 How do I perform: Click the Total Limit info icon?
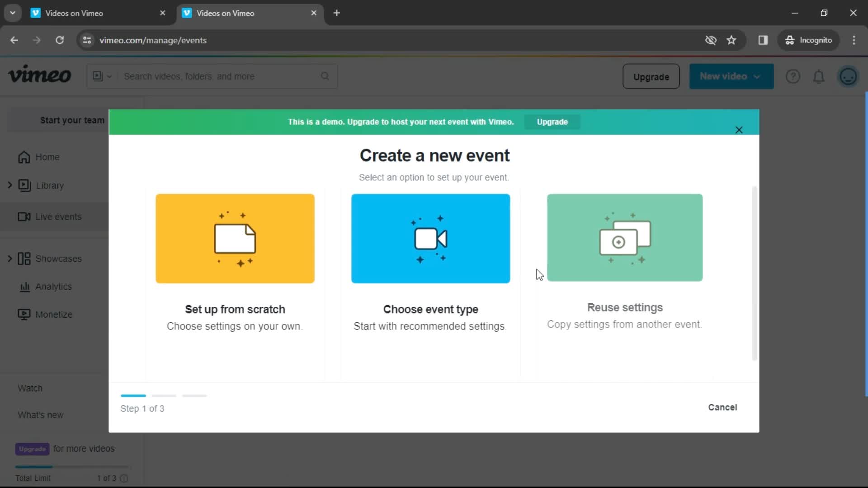[x=124, y=479]
